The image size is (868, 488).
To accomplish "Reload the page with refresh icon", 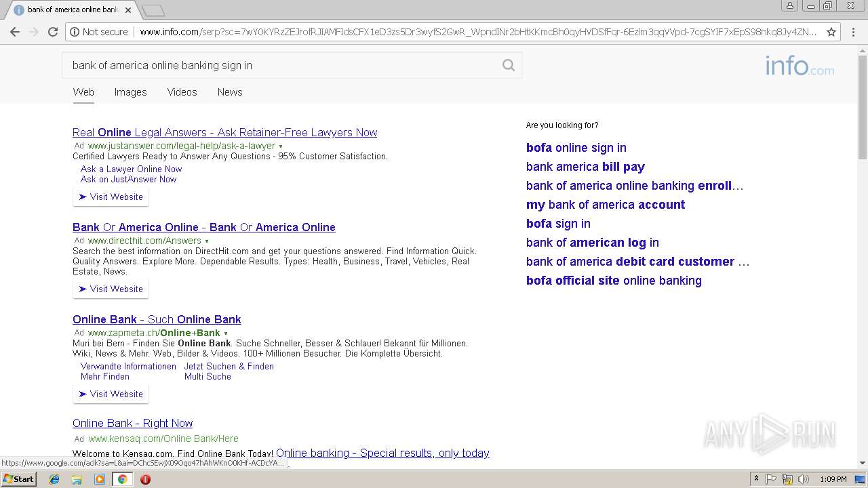I will [53, 32].
